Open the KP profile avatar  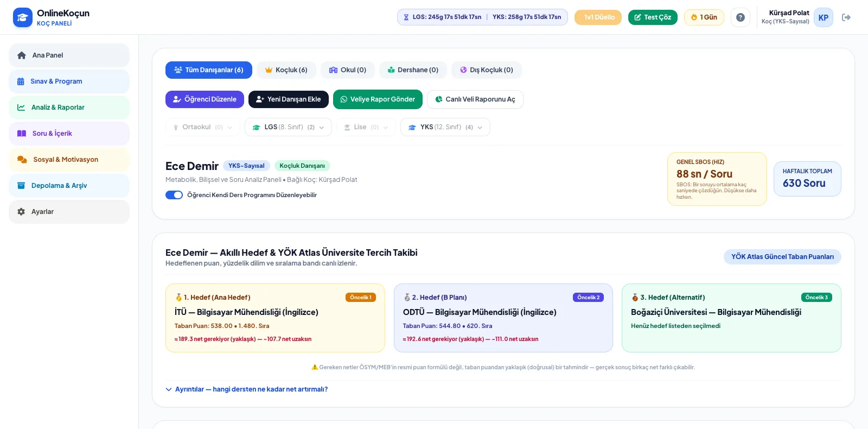click(824, 17)
